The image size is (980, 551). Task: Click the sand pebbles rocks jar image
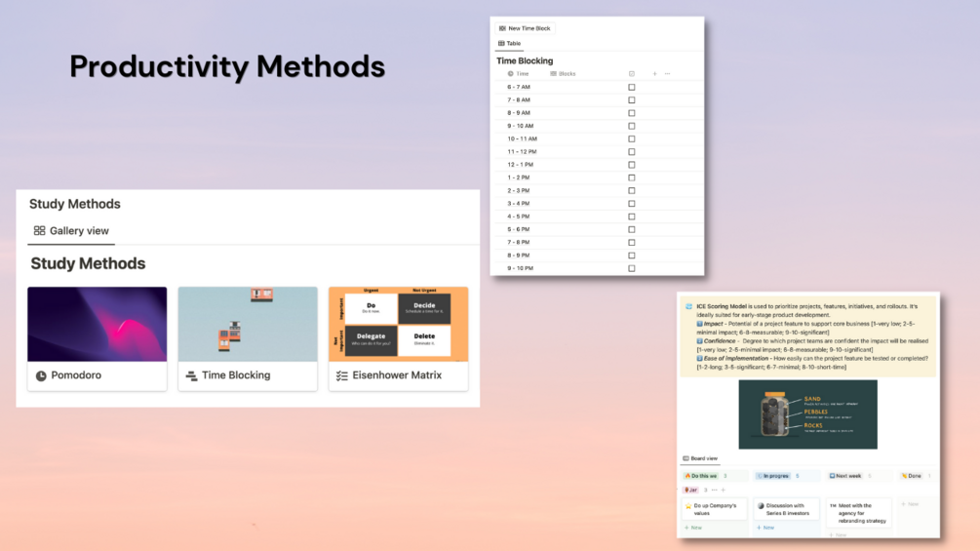[807, 414]
